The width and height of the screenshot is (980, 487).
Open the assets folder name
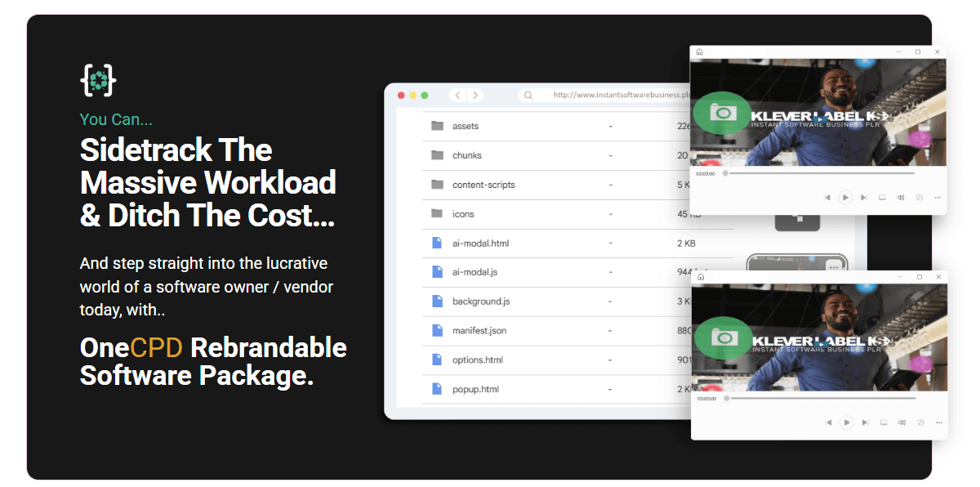(x=465, y=126)
